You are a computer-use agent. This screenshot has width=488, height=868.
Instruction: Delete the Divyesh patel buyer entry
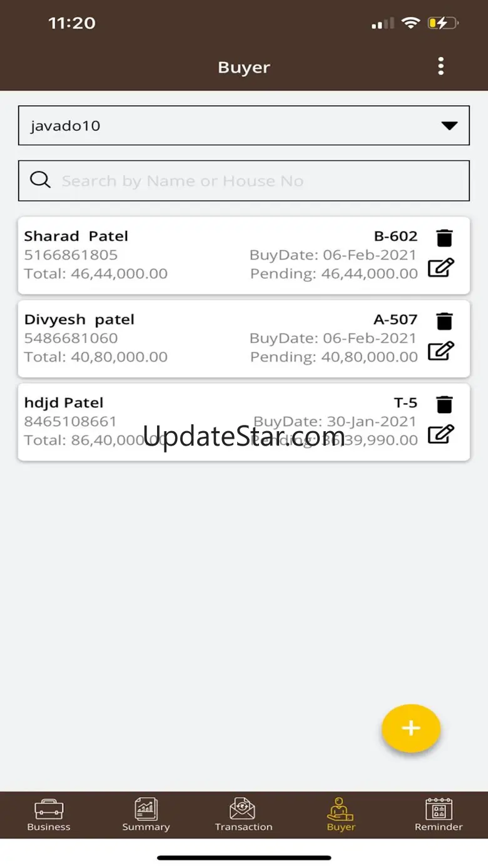tap(444, 322)
